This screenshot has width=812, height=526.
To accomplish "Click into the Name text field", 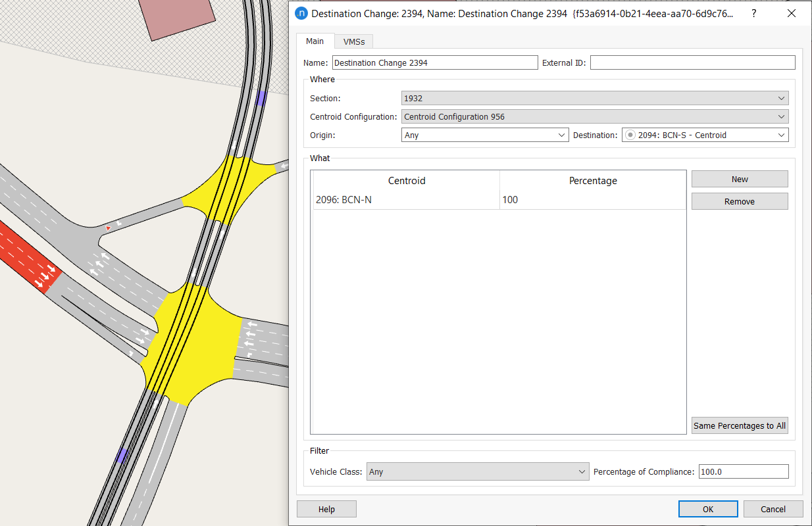I will pyautogui.click(x=434, y=62).
